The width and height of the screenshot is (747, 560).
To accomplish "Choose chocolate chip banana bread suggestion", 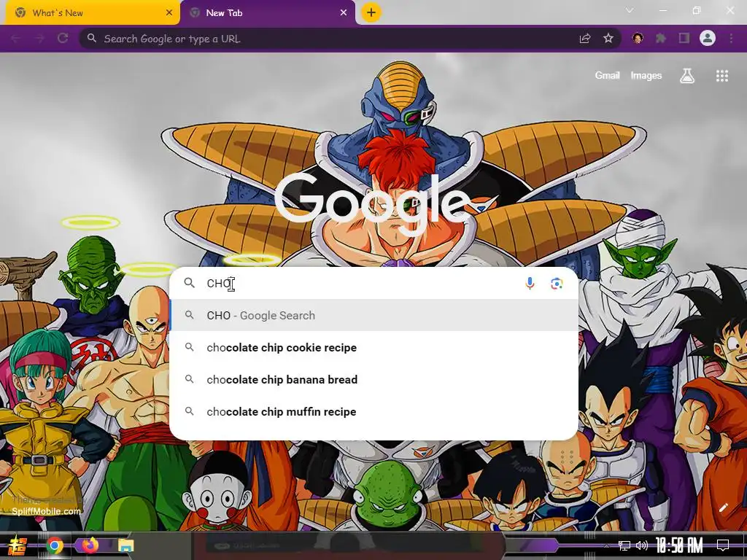I will [x=374, y=379].
